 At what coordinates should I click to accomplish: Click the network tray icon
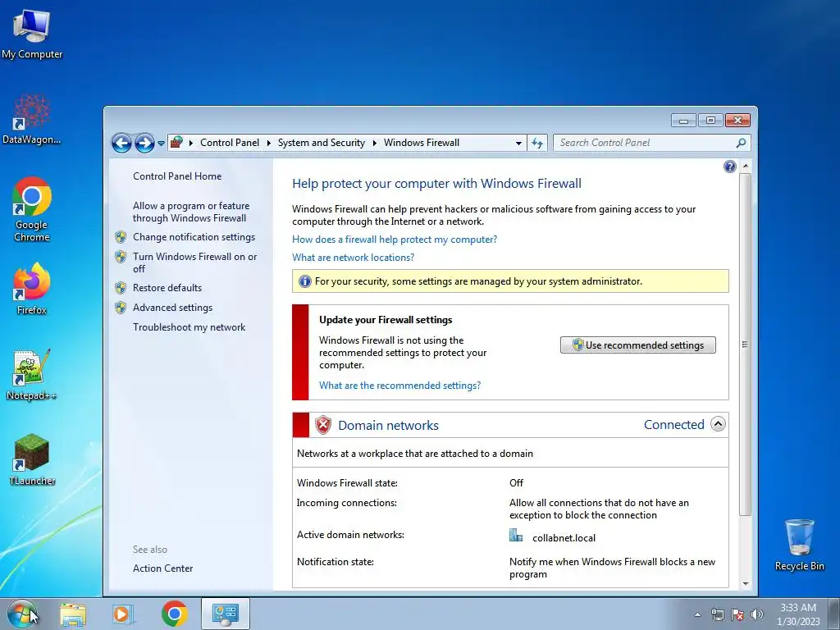[717, 614]
